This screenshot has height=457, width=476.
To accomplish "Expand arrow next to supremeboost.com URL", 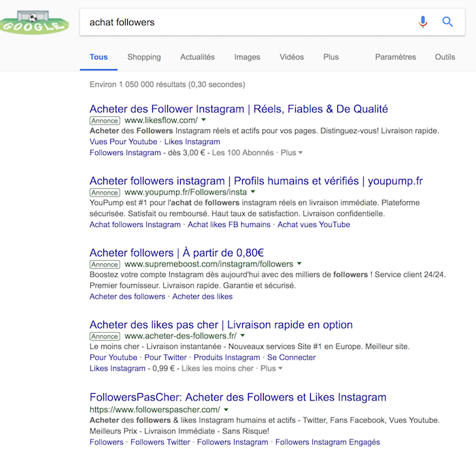I will [299, 264].
